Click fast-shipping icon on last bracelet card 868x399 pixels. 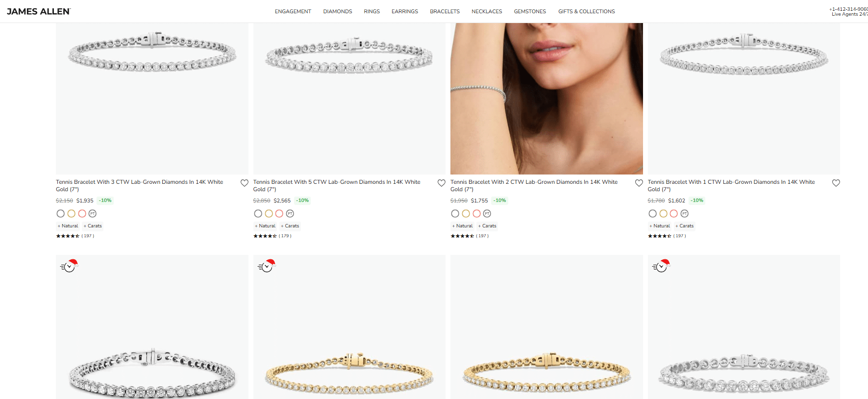pyautogui.click(x=660, y=266)
